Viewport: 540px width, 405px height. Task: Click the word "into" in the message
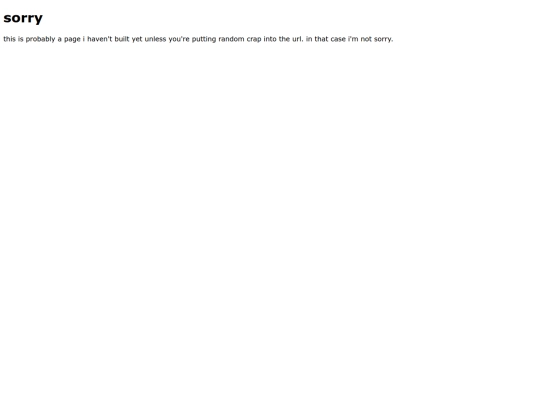click(x=270, y=39)
